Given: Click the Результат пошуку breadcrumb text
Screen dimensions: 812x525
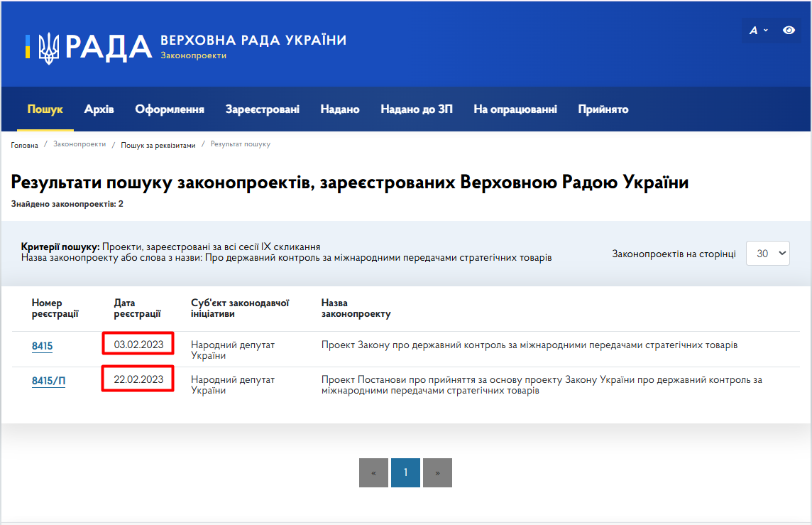Looking at the screenshot, I should (x=241, y=144).
